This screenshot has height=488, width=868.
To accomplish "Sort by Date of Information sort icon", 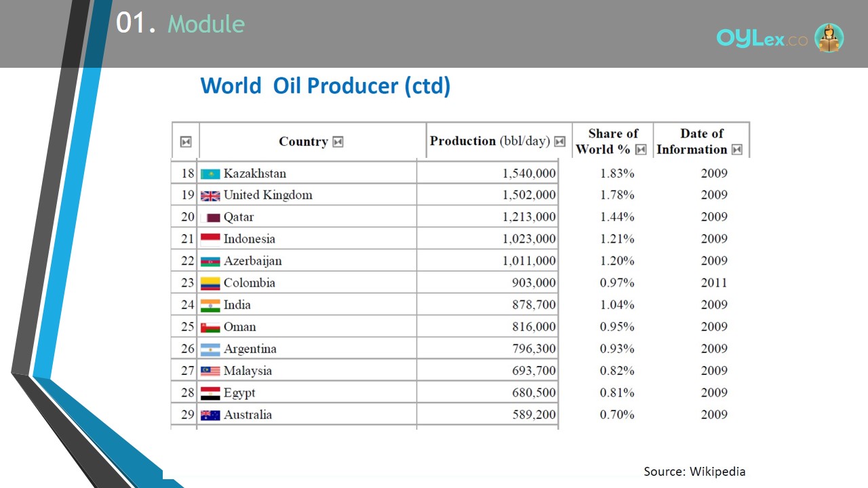I will (737, 150).
